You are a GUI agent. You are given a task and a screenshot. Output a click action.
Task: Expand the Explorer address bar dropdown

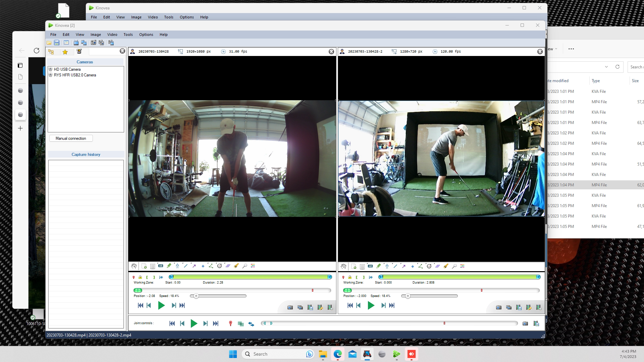coord(607,67)
